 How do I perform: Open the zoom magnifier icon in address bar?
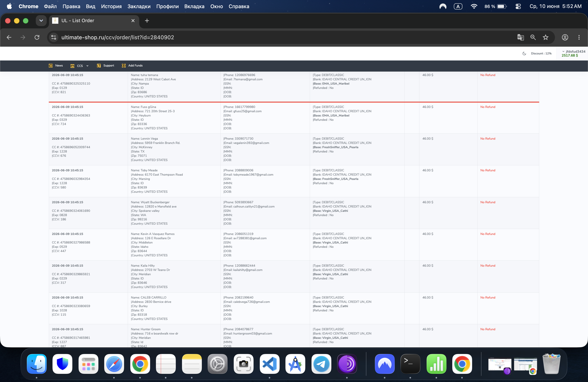point(533,37)
